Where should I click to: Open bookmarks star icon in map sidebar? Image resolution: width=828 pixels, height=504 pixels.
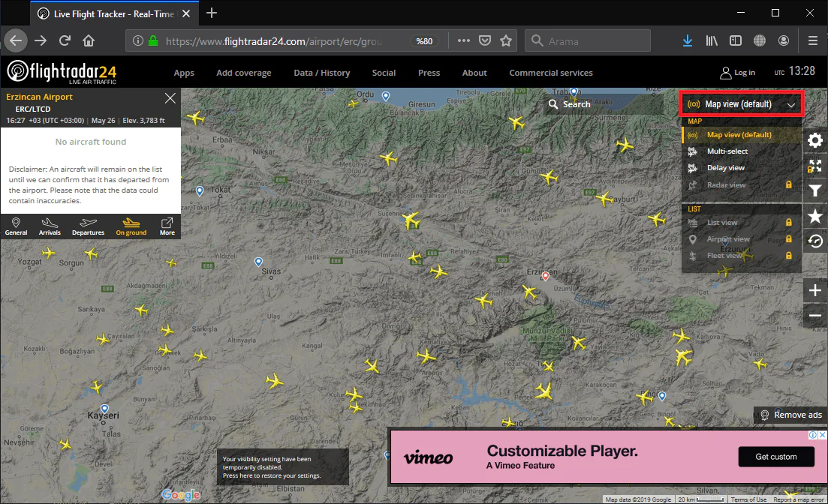(814, 216)
